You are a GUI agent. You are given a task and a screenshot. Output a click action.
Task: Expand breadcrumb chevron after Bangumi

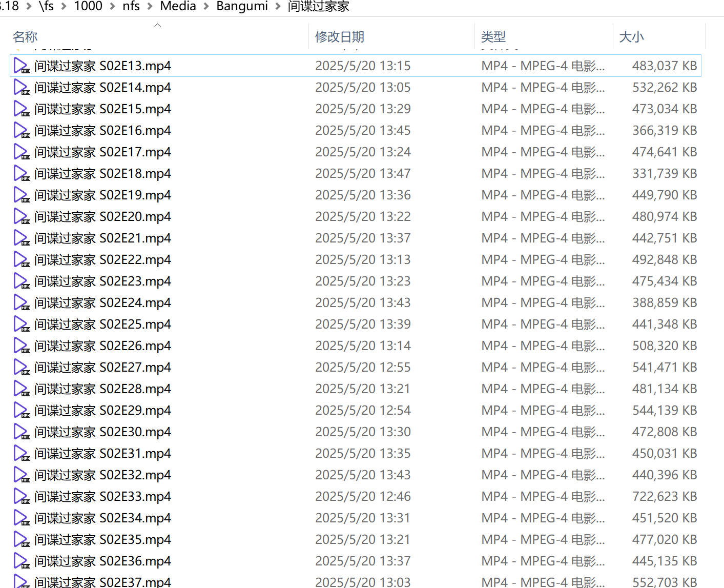coord(278,7)
